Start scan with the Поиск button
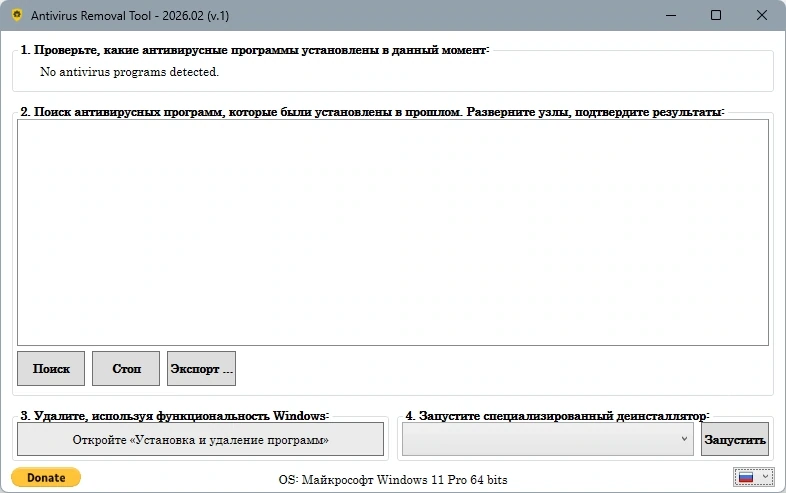Image resolution: width=786 pixels, height=493 pixels. point(51,369)
